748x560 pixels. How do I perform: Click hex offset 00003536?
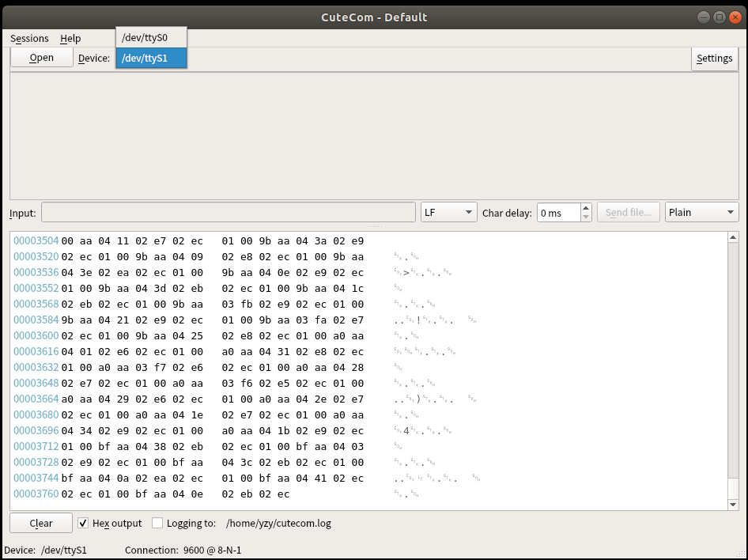point(36,272)
